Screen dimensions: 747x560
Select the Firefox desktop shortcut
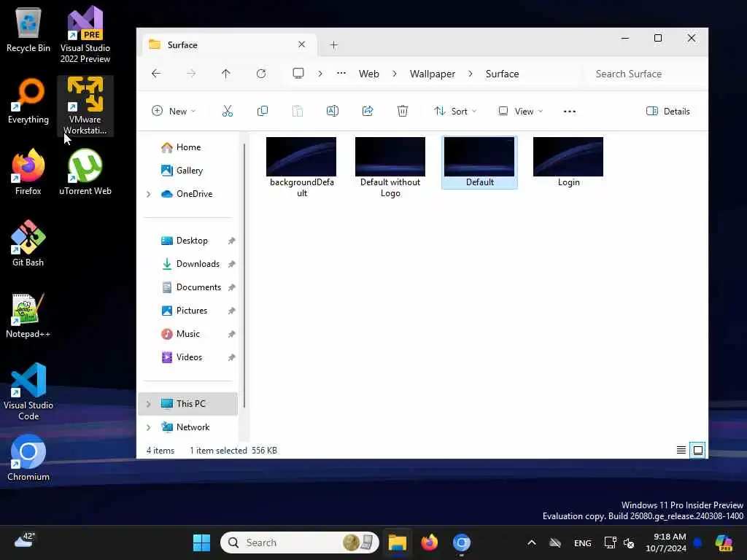point(28,172)
